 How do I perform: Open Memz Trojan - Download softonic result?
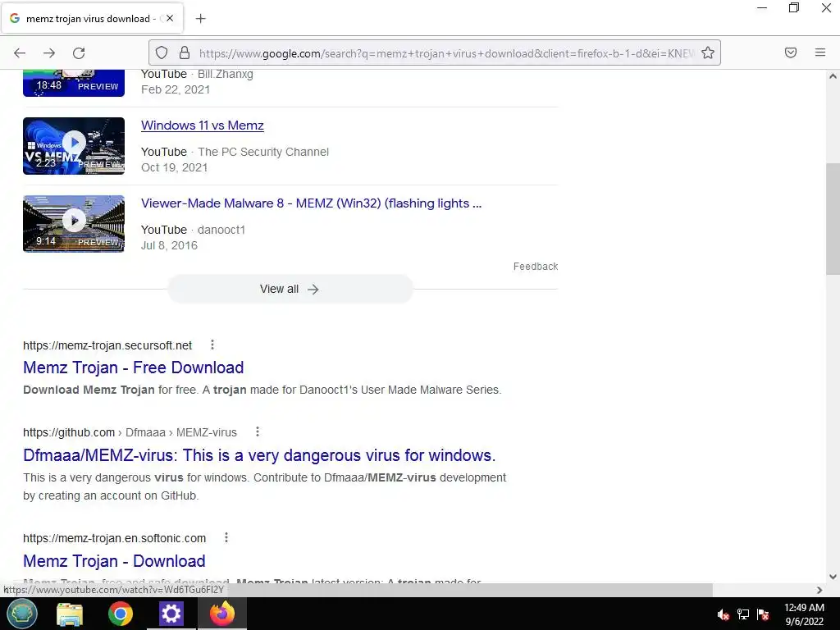[114, 561]
